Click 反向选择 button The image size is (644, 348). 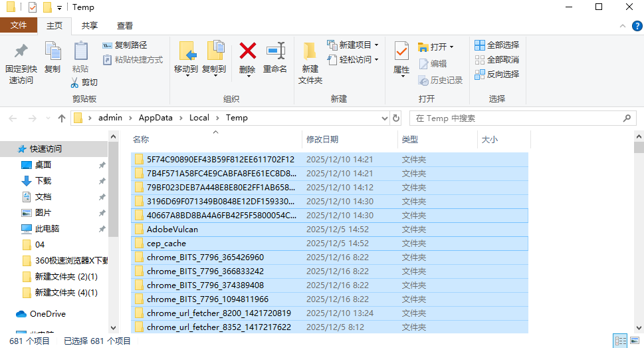[x=496, y=75]
